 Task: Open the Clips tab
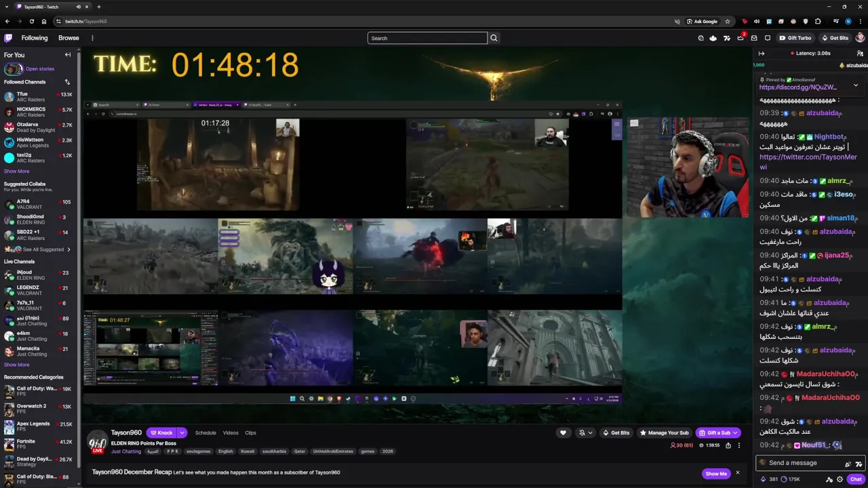click(250, 432)
